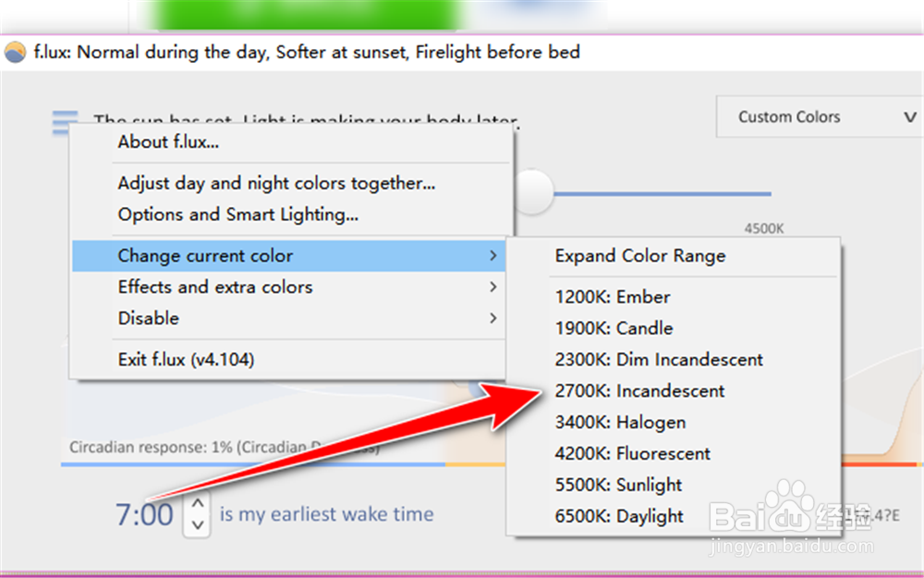The height and width of the screenshot is (578, 924).
Task: Open About f.lux menu entry
Action: click(168, 142)
